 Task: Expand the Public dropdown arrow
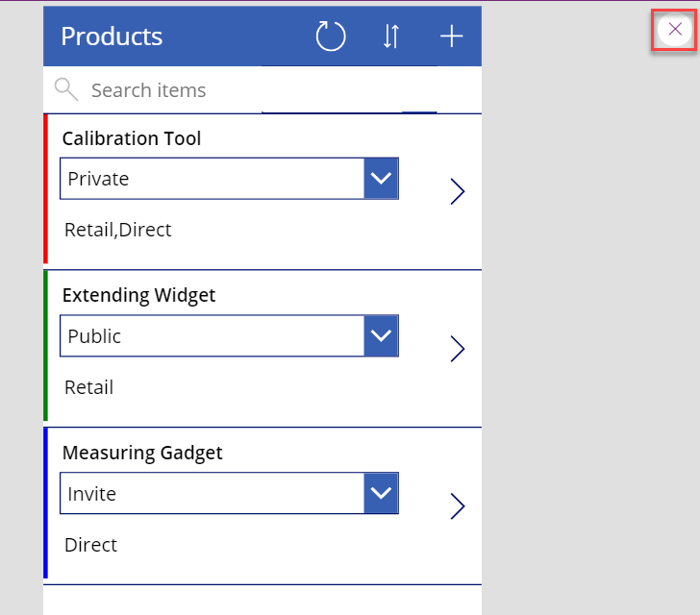click(381, 335)
